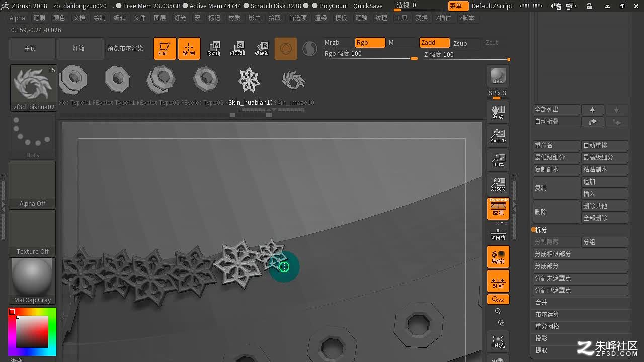Toggle the Gizmo 3D round button
This screenshot has width=644, height=362.
(286, 49)
